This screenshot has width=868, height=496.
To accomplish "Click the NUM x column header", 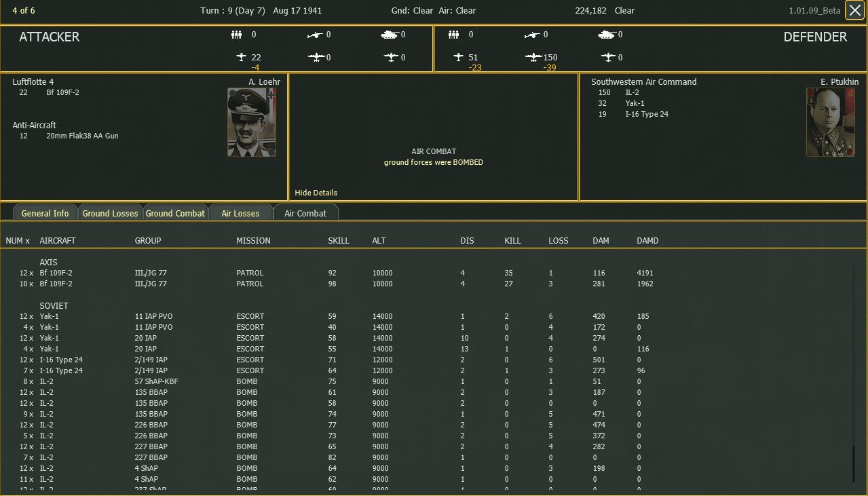I will 18,241.
